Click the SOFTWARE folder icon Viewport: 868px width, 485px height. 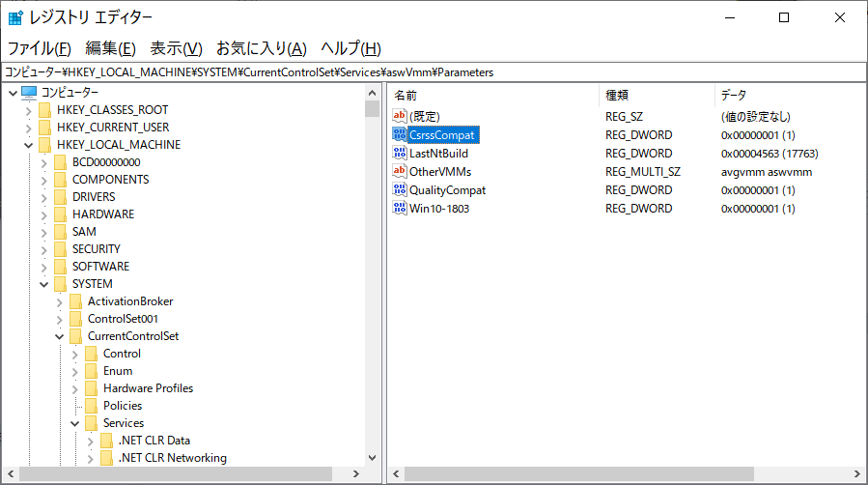tap(60, 267)
